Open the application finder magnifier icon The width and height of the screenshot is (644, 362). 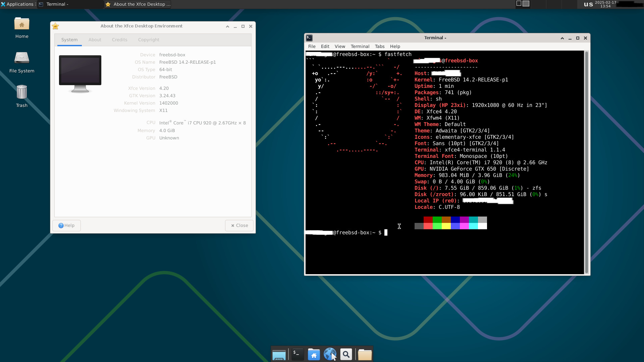pos(346,354)
